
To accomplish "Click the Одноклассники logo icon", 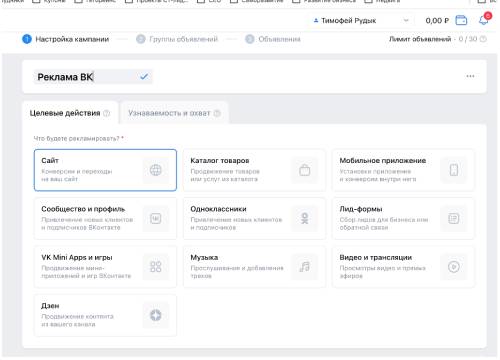I will [x=305, y=218].
